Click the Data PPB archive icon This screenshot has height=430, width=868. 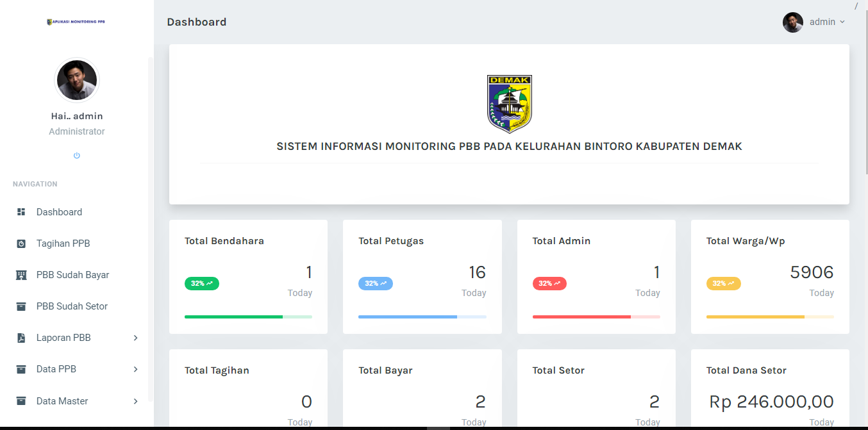(21, 369)
